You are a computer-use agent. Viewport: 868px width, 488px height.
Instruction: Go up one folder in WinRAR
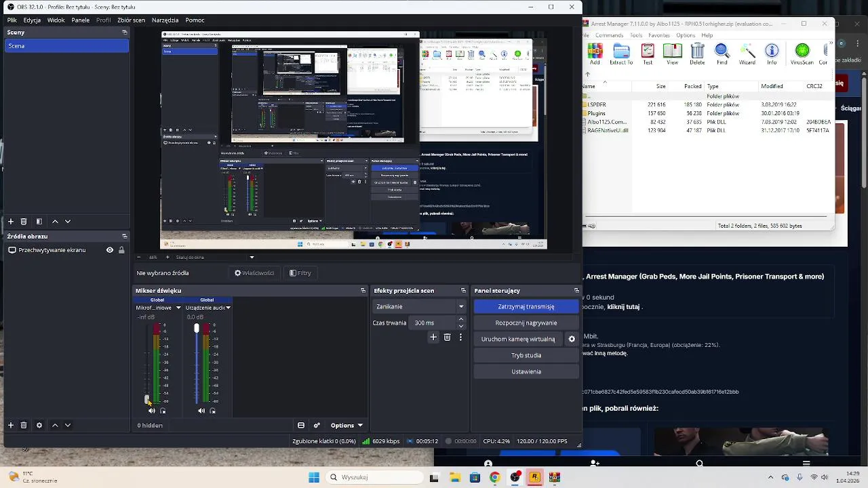[588, 75]
